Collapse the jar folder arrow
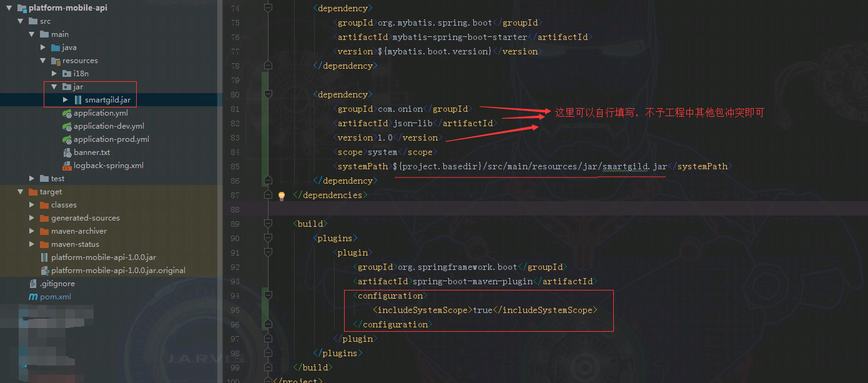The height and width of the screenshot is (383, 868). [x=54, y=87]
